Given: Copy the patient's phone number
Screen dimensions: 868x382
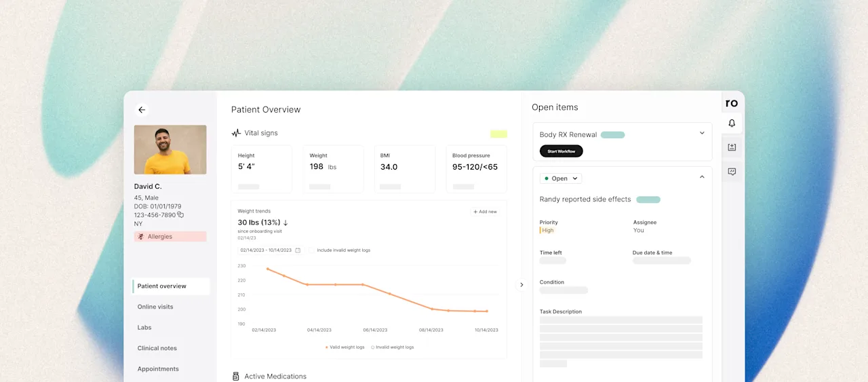Looking at the screenshot, I should [x=180, y=215].
